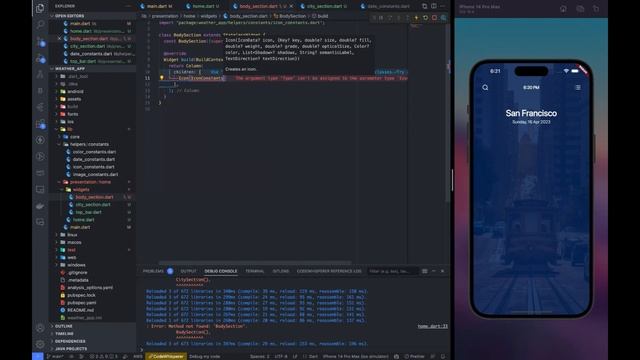Click the CodeWhisperer status bar button
The width and height of the screenshot is (640, 360).
(167, 356)
